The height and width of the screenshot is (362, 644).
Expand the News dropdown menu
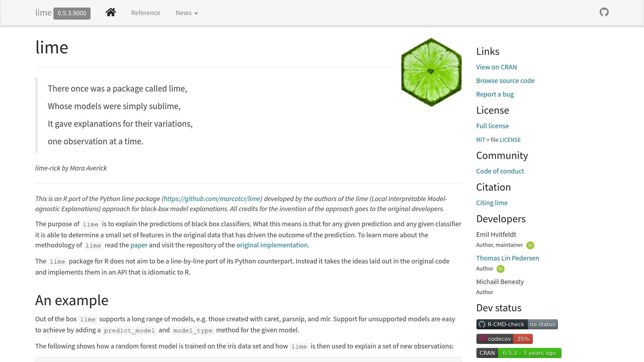(x=186, y=13)
